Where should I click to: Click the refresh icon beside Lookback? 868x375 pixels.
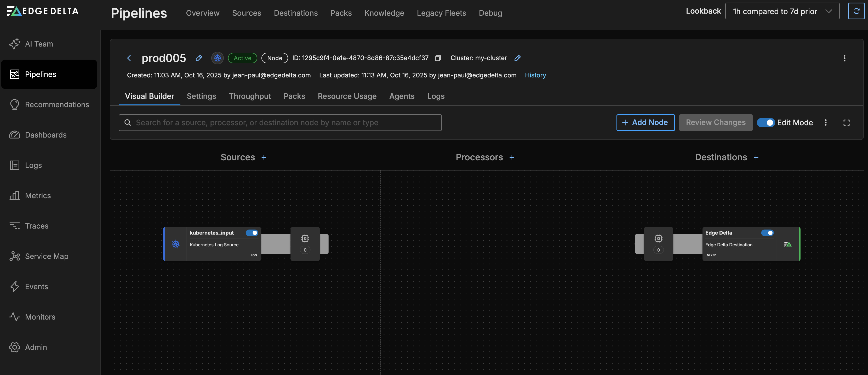point(856,12)
